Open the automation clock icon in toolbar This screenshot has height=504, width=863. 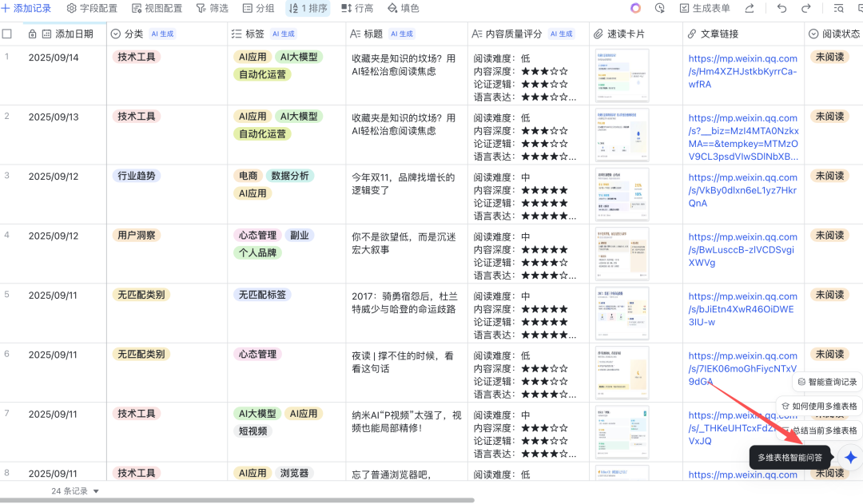[x=659, y=8]
